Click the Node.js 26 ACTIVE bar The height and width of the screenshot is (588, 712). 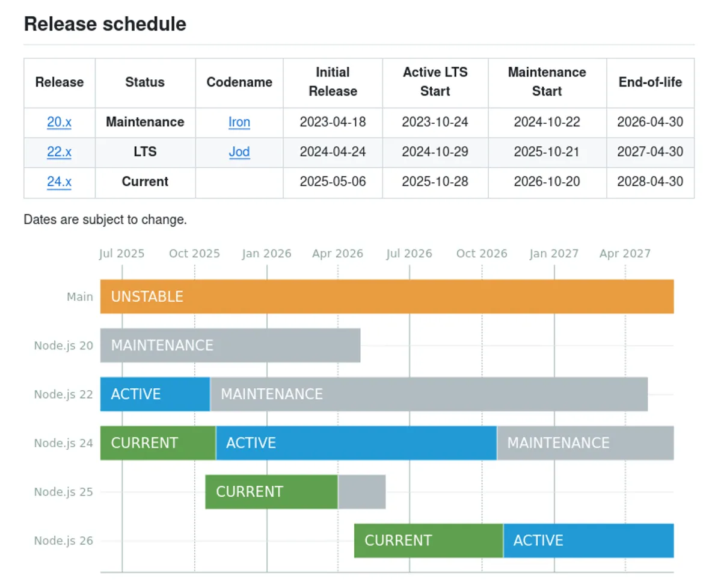tap(588, 541)
